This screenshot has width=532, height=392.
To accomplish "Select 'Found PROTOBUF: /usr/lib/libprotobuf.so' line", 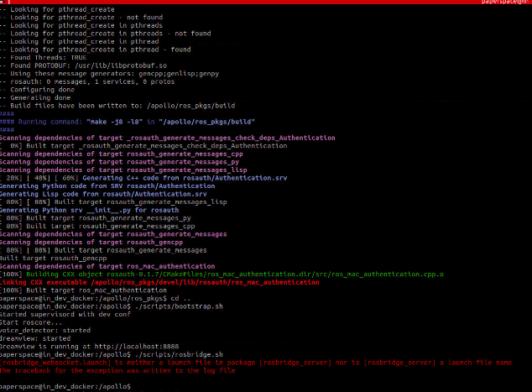I will click(x=83, y=65).
